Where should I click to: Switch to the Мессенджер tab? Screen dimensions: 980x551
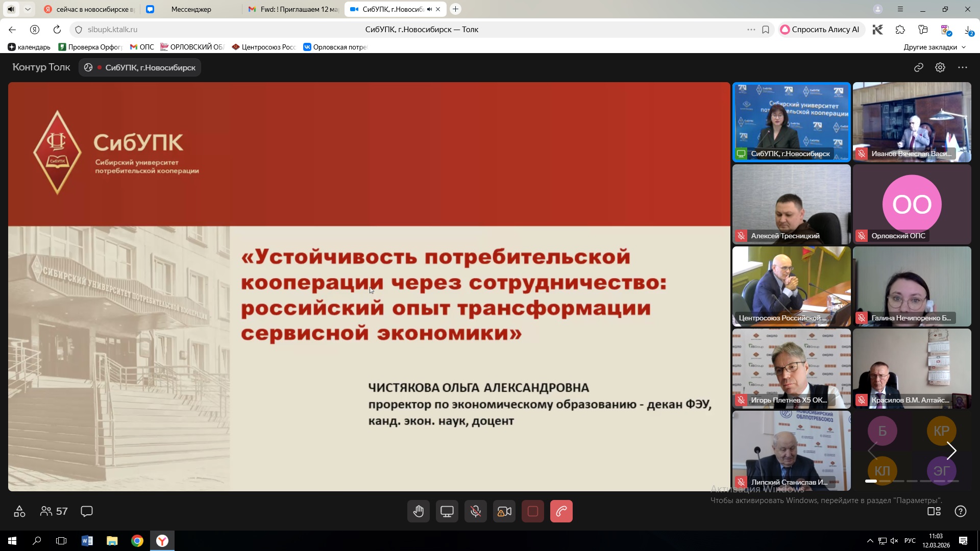(x=191, y=9)
